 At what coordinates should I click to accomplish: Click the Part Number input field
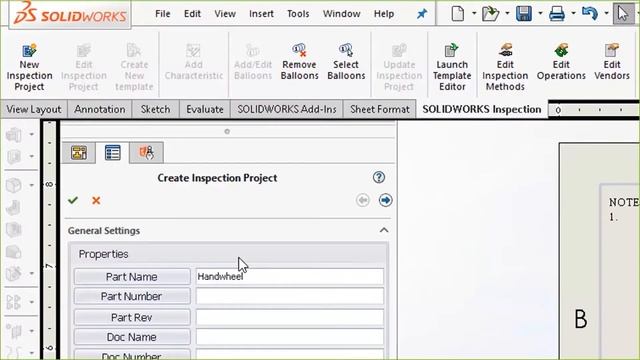point(290,296)
